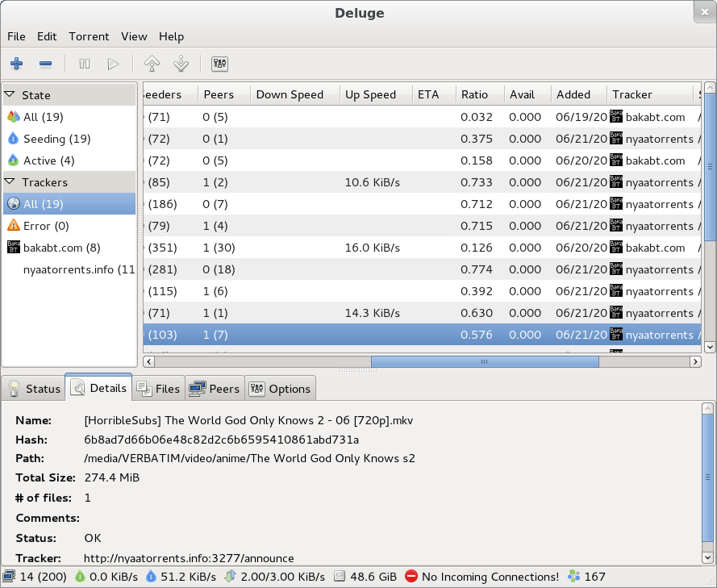Click the DHT nodes count 167

[586, 577]
